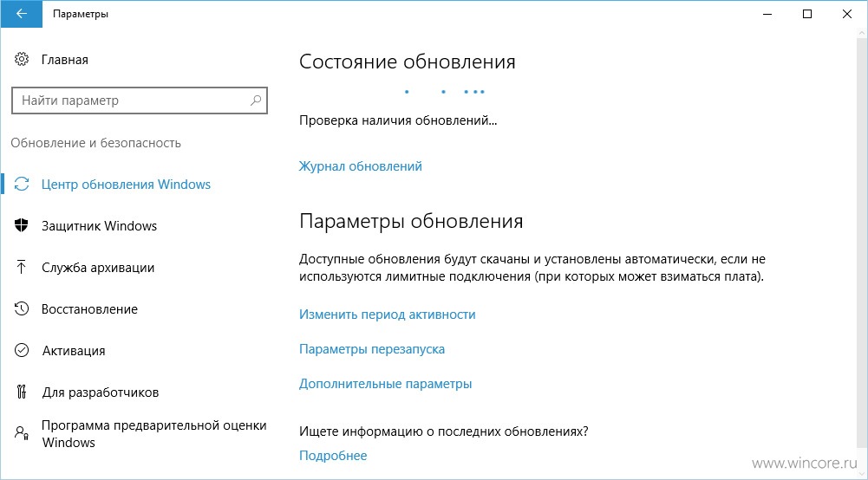Select Служба архивации in sidebar
The image size is (868, 480).
click(98, 267)
